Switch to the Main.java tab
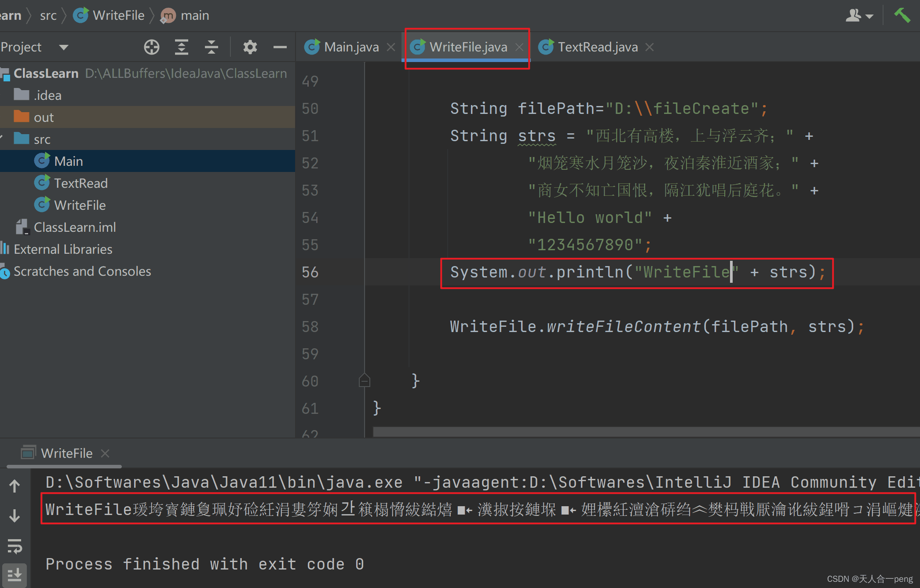Viewport: 920px width, 588px height. point(350,47)
